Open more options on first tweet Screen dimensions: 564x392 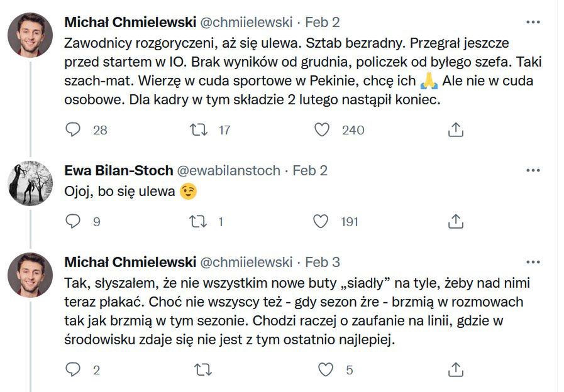point(533,23)
